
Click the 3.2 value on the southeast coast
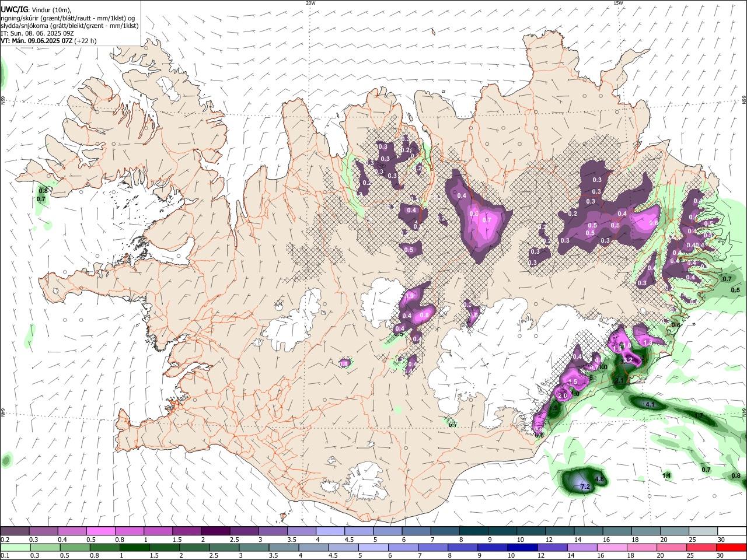coord(628,361)
